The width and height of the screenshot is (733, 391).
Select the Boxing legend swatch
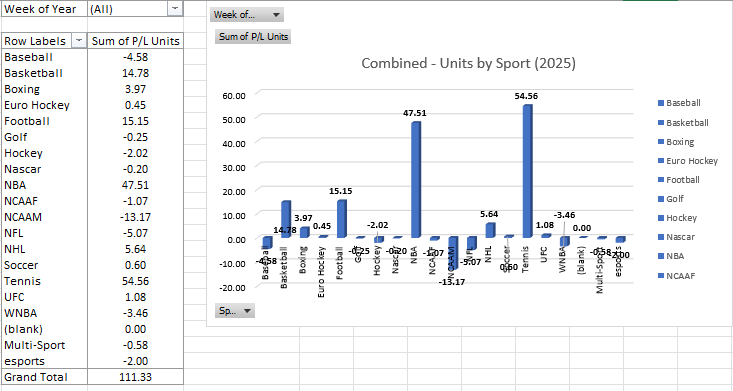[x=661, y=142]
